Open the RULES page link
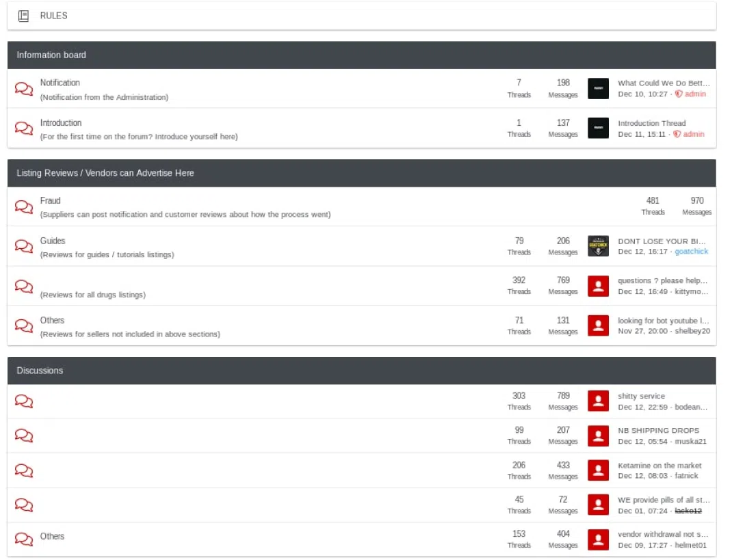The height and width of the screenshot is (560, 732). click(53, 16)
